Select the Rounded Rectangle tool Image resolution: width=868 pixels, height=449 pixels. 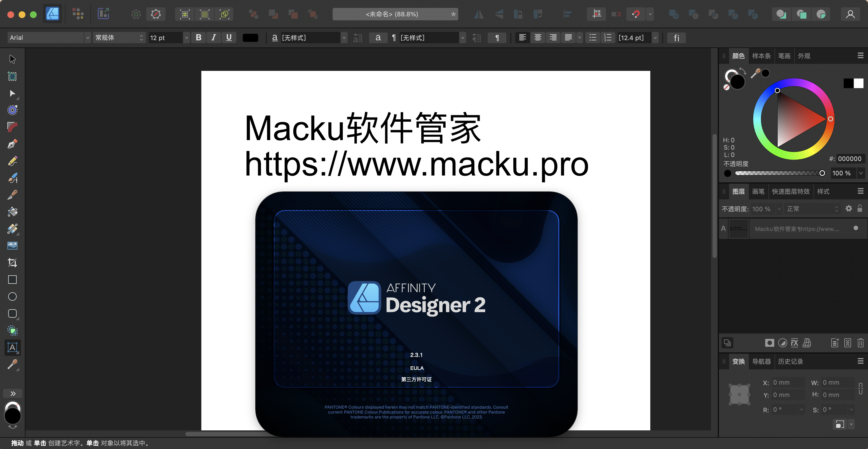pos(12,313)
